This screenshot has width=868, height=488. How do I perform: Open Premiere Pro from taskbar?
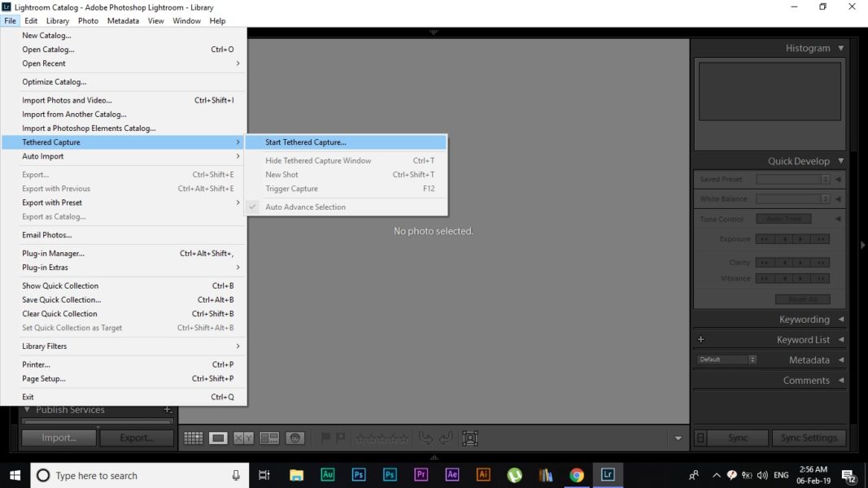[421, 475]
